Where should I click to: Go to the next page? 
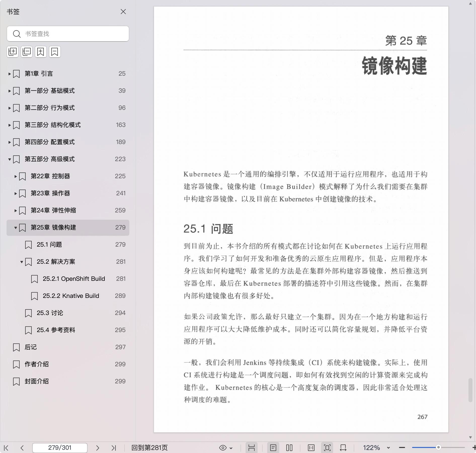98,448
